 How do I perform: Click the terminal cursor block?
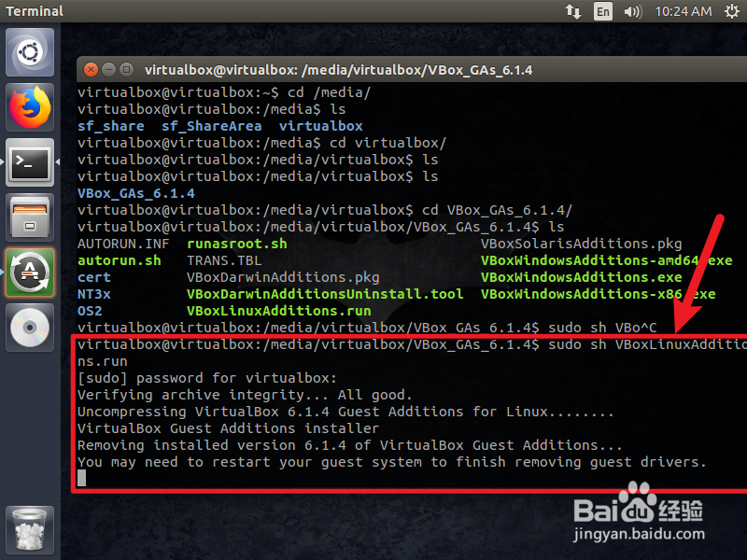point(81,478)
